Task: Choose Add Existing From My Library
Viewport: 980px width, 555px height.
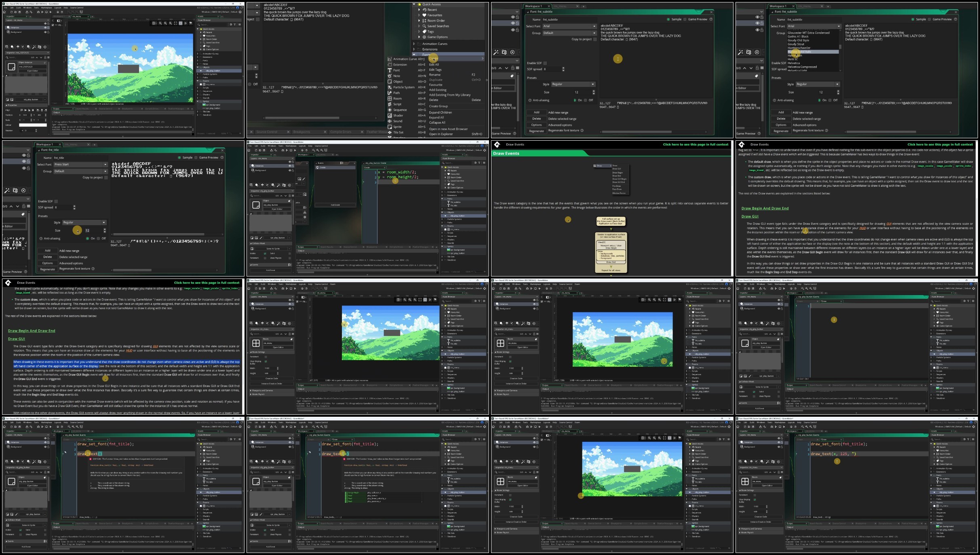Action: [450, 95]
